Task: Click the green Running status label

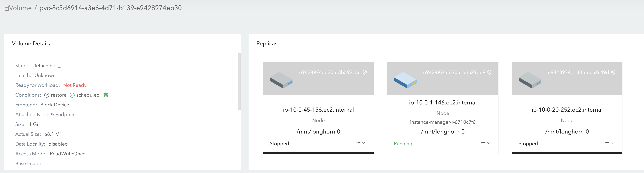Action: pos(403,143)
